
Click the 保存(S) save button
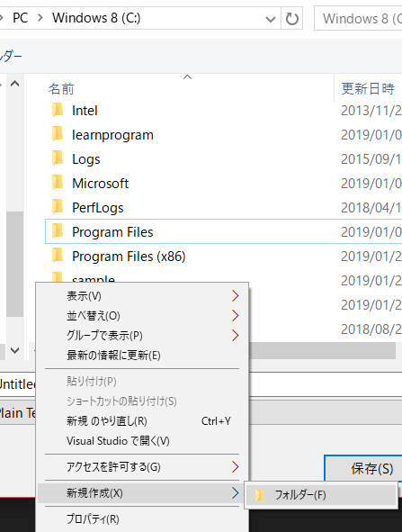click(x=363, y=469)
